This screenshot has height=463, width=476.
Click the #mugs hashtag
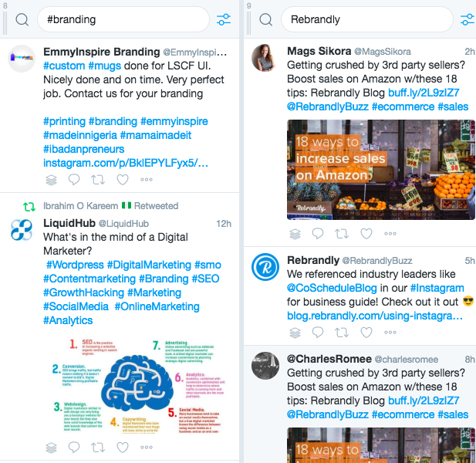tap(105, 66)
